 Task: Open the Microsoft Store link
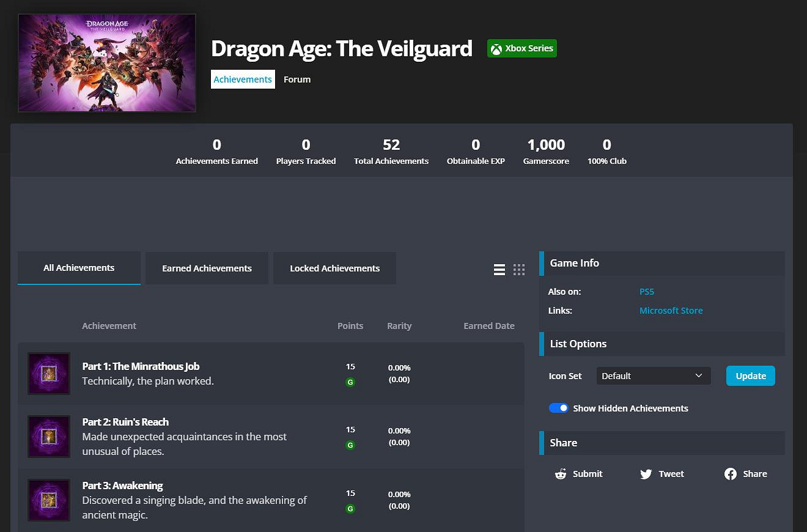tap(671, 311)
